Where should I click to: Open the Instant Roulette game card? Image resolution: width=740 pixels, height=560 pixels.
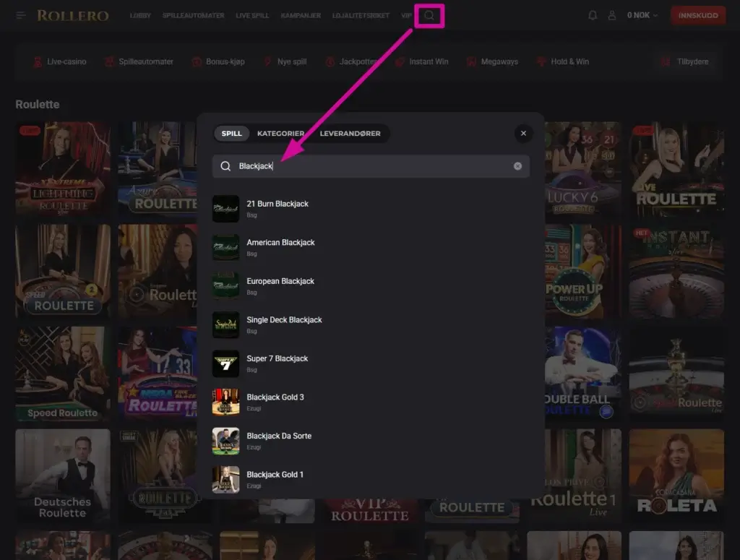click(676, 271)
